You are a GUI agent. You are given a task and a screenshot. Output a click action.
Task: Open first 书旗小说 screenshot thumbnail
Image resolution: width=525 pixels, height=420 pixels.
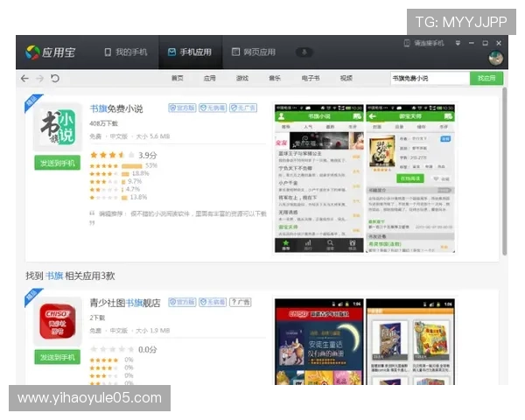point(319,178)
